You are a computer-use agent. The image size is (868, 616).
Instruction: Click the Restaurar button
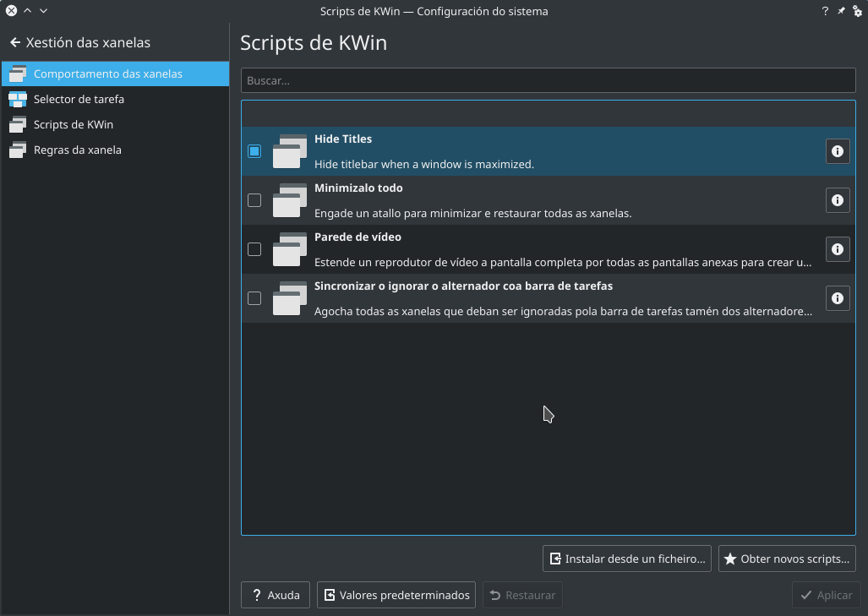pyautogui.click(x=522, y=595)
